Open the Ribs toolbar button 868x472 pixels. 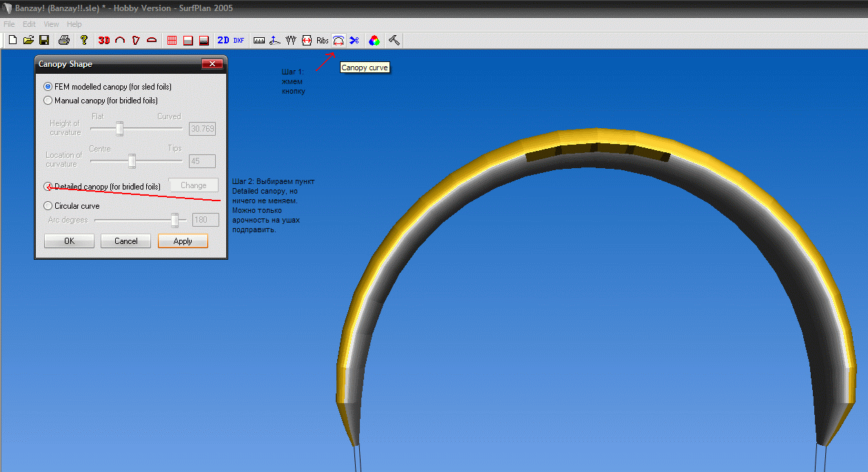[323, 41]
